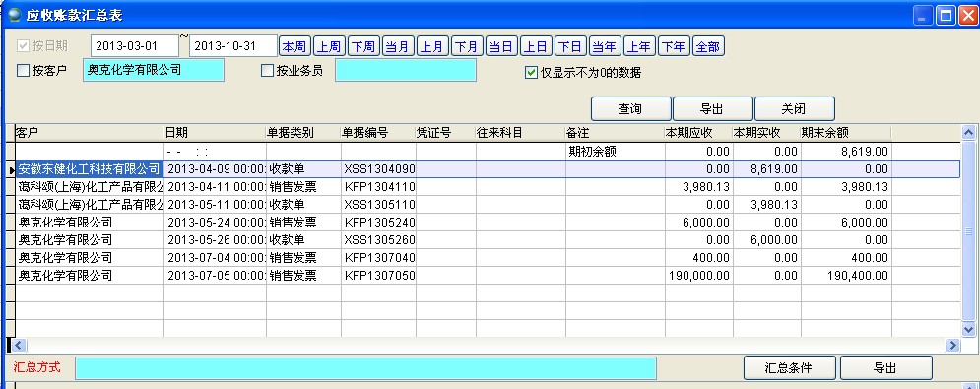Select document number KFP1307050
The image size is (980, 389).
click(379, 275)
